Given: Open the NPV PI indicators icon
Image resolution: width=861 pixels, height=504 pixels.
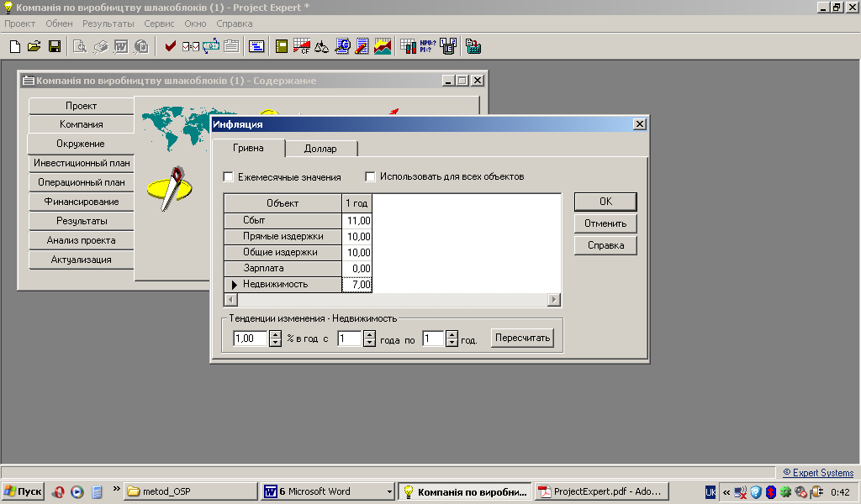Looking at the screenshot, I should (428, 46).
